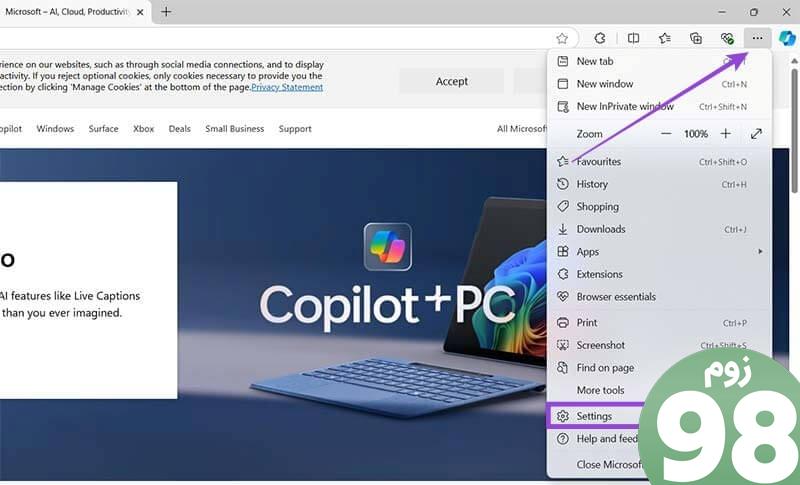Go to Xbox navigation link

point(143,129)
